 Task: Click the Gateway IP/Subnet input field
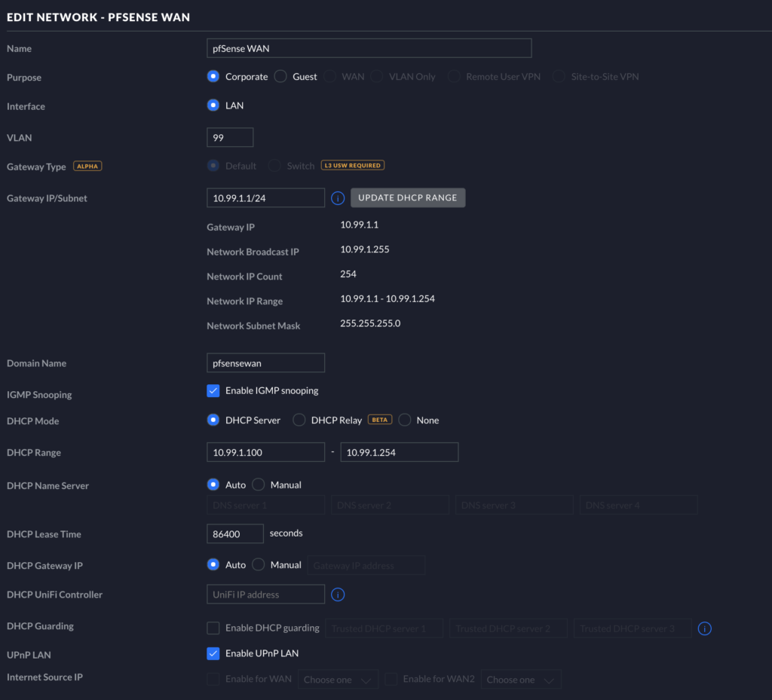pos(265,198)
